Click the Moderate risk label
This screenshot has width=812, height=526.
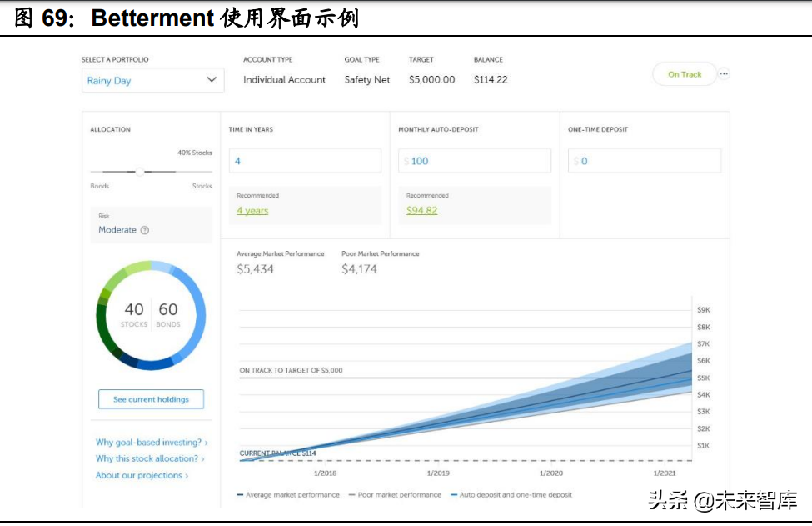click(117, 229)
